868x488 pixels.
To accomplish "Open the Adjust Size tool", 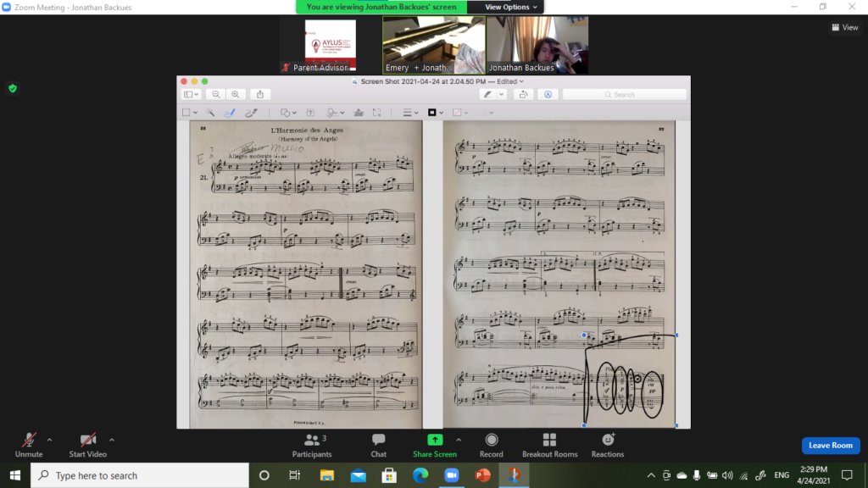I will (377, 113).
